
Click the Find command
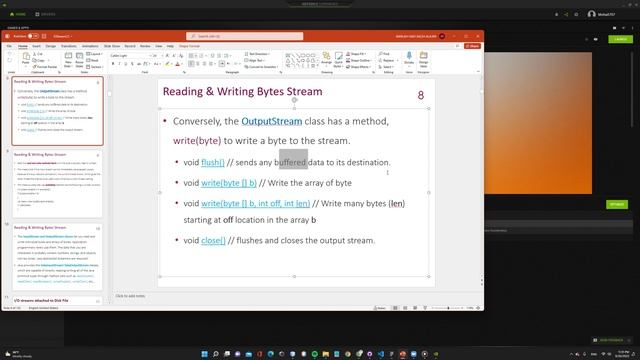[x=384, y=54]
